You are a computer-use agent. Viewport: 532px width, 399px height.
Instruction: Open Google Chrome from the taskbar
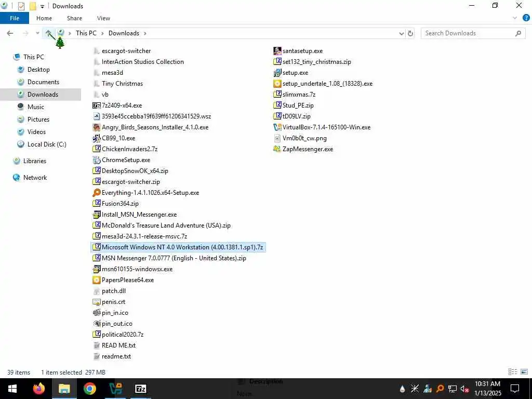(x=89, y=389)
